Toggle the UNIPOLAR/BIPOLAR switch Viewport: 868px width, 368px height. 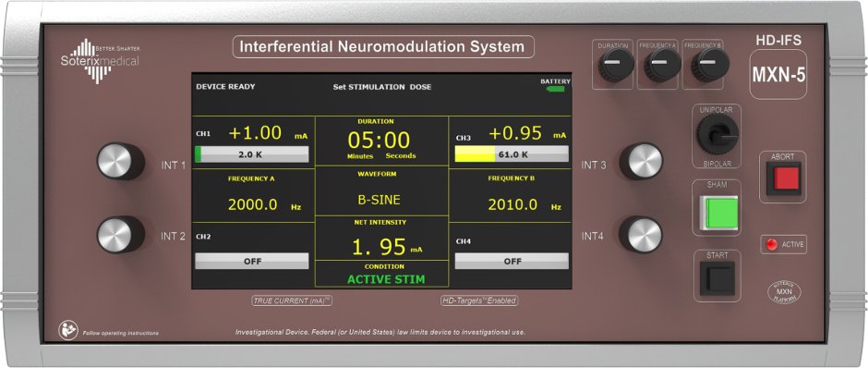pyautogui.click(x=717, y=134)
